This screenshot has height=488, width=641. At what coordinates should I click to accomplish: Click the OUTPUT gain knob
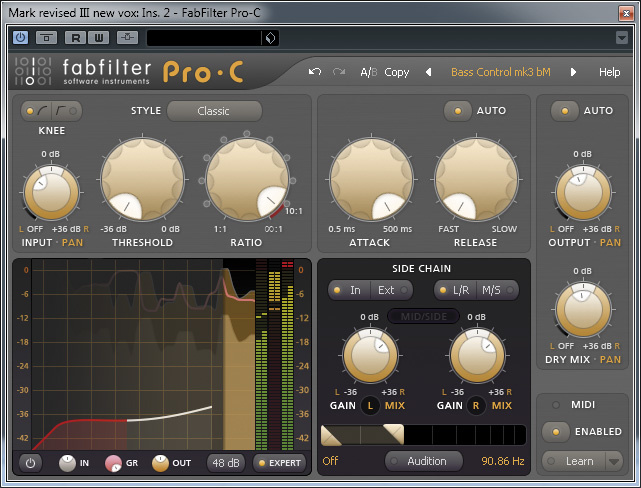pyautogui.click(x=583, y=192)
